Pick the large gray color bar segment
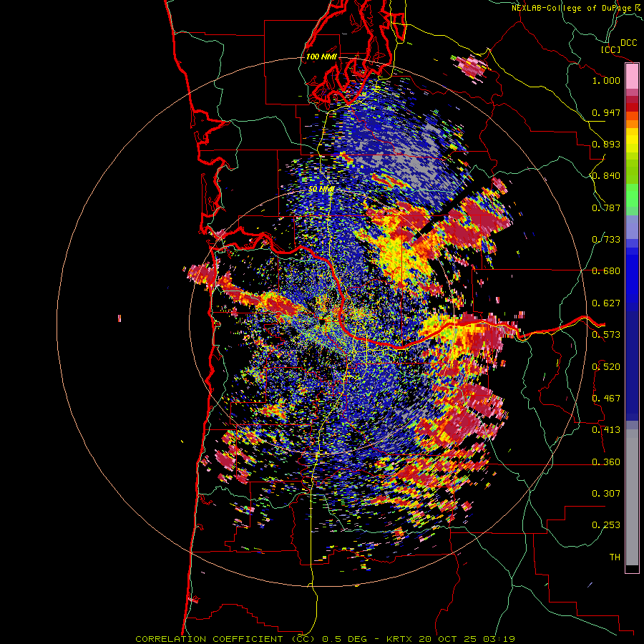This screenshot has width=644, height=644. coord(632,497)
